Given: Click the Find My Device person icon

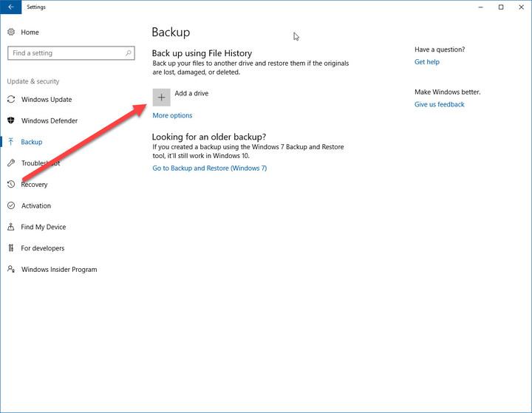Looking at the screenshot, I should pyautogui.click(x=11, y=227).
